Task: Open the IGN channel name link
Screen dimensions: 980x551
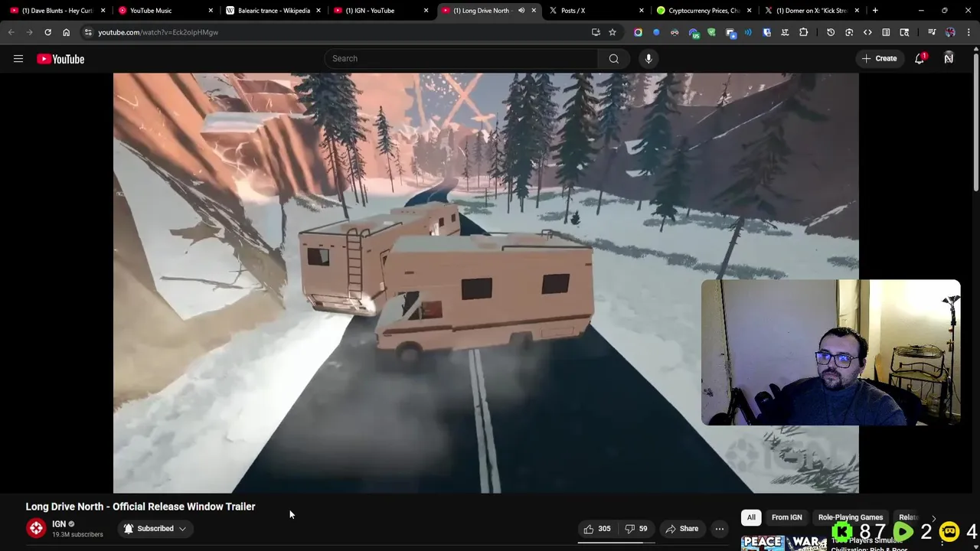Action: [59, 524]
